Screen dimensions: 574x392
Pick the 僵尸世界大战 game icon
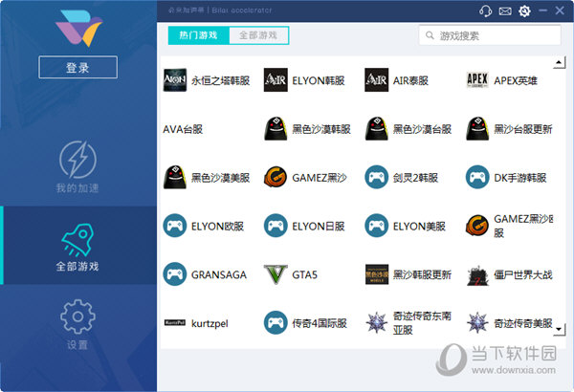(x=477, y=274)
